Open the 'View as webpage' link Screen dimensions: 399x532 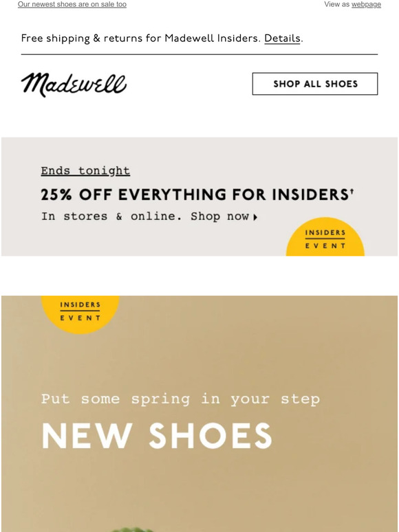[352, 4]
